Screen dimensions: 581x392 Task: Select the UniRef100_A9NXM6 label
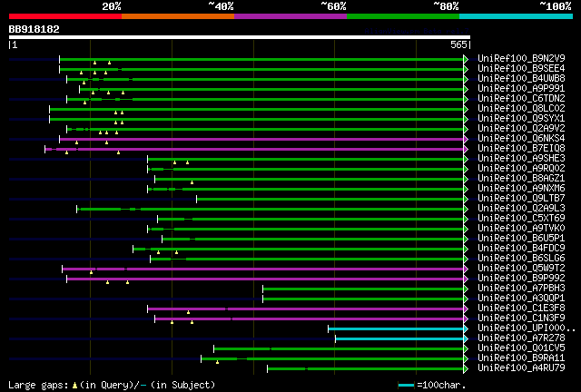point(521,188)
